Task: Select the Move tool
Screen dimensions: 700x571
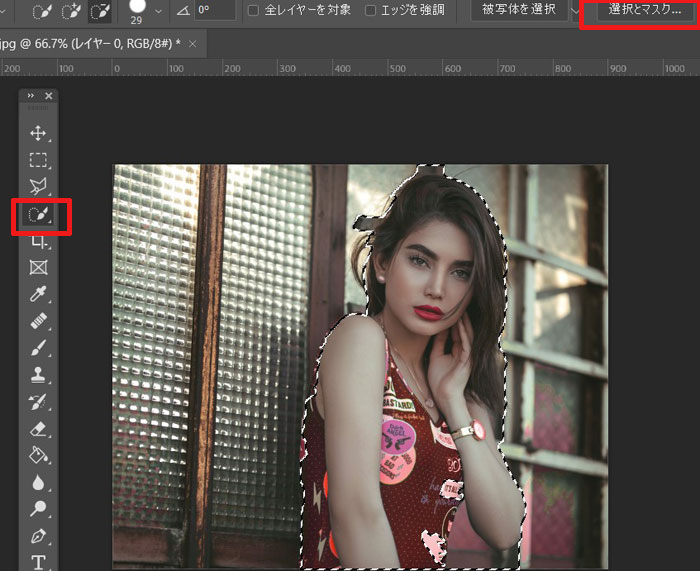Action: tap(38, 133)
